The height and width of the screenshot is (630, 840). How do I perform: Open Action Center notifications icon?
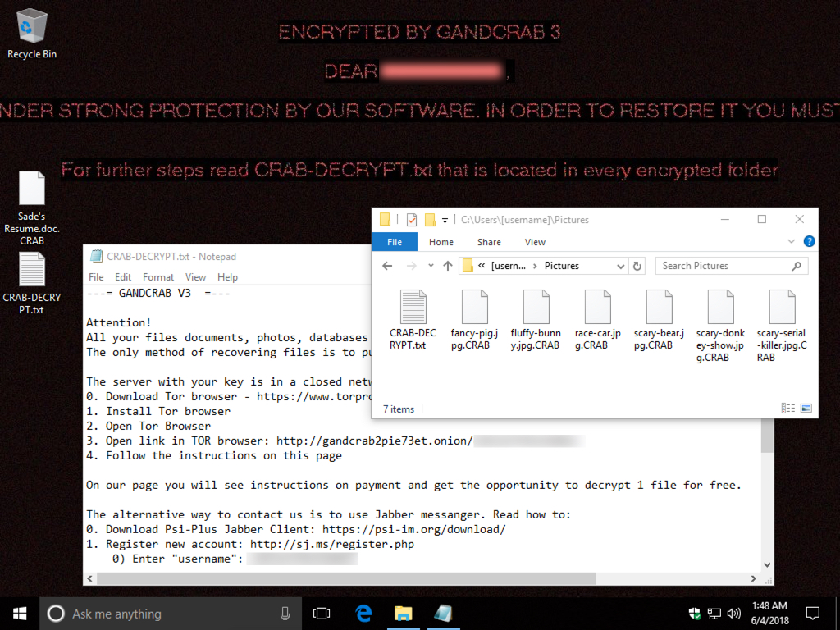pyautogui.click(x=813, y=614)
